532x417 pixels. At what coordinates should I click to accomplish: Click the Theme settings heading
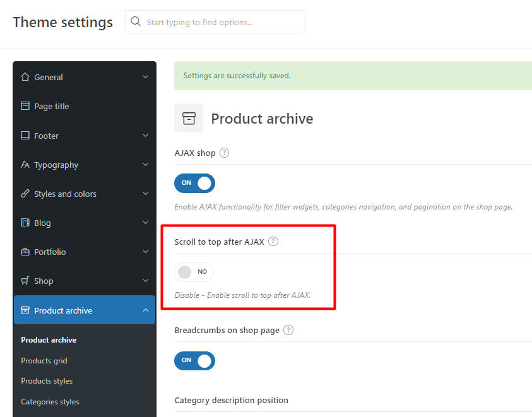click(62, 22)
